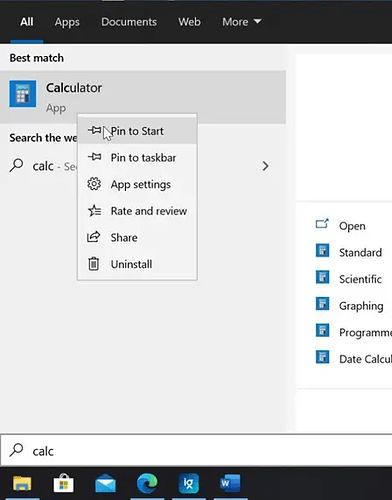Expand the More dropdown filter

(x=242, y=22)
